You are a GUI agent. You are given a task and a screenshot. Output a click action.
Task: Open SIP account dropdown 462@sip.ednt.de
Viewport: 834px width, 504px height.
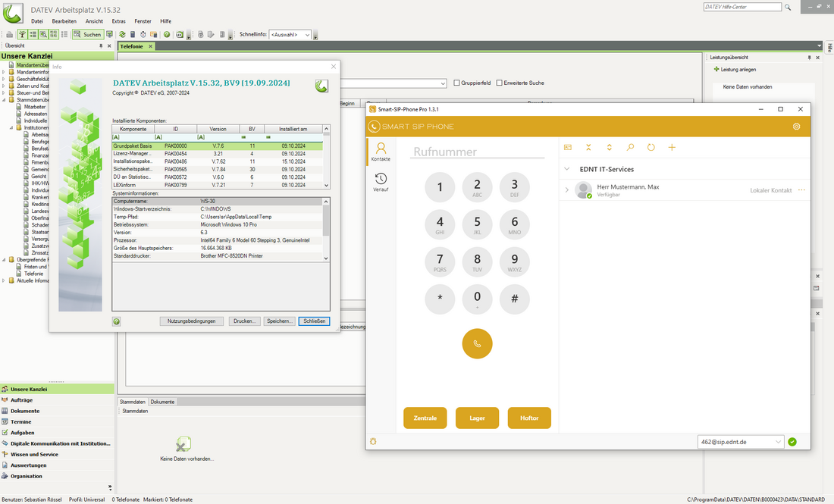pos(740,441)
